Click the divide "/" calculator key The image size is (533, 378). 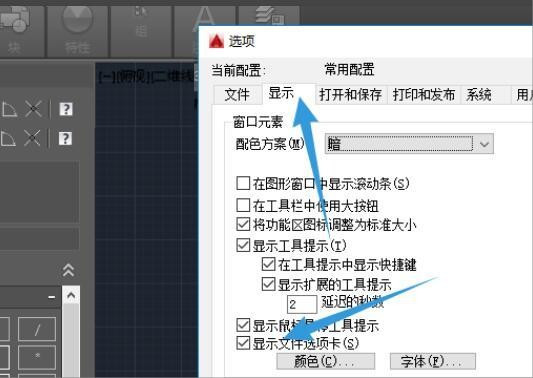click(37, 329)
